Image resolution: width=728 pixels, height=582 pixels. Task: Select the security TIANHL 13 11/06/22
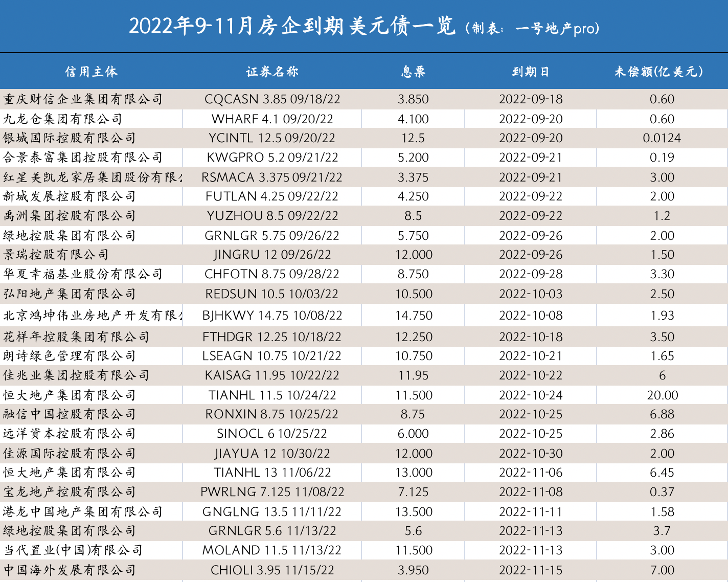pos(272,473)
